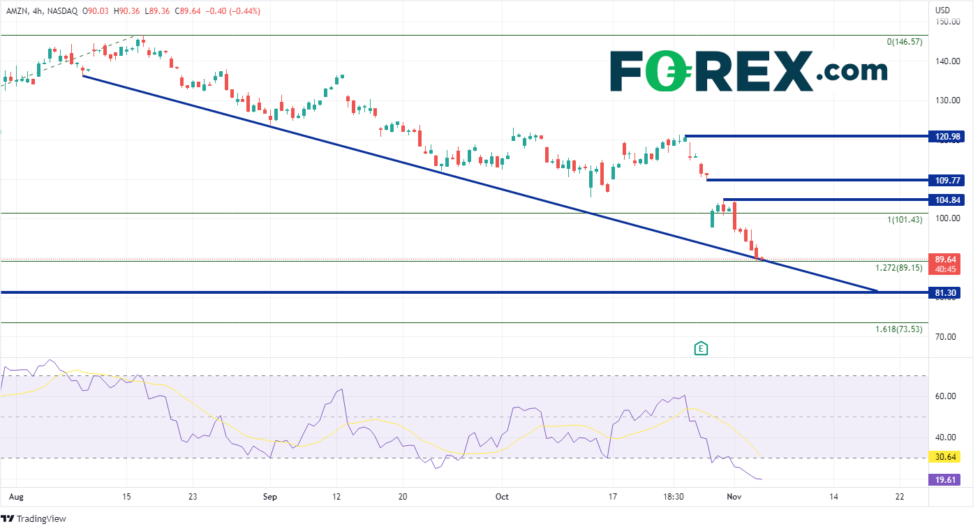
Task: Select the 120.98 price level label
Action: pyautogui.click(x=946, y=137)
